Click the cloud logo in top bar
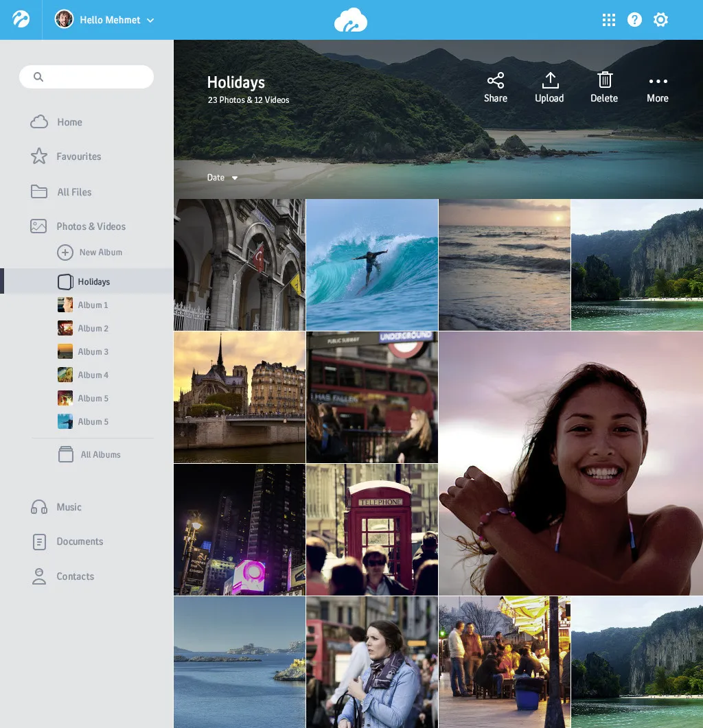 click(x=351, y=21)
